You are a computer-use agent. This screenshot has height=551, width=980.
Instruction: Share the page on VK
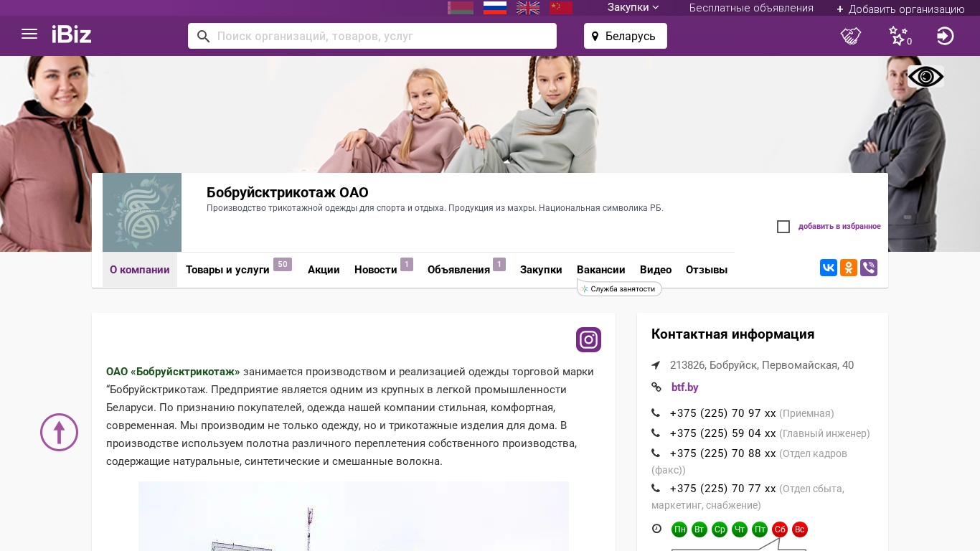829,268
